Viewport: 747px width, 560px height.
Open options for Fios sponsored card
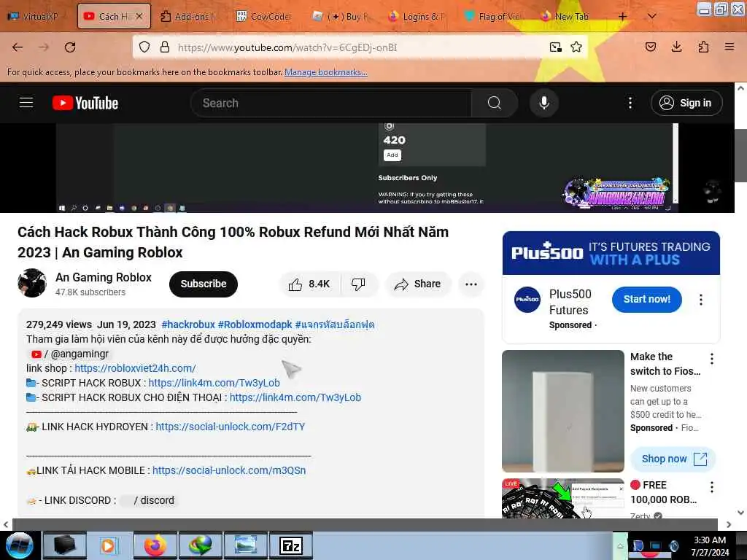(x=712, y=359)
